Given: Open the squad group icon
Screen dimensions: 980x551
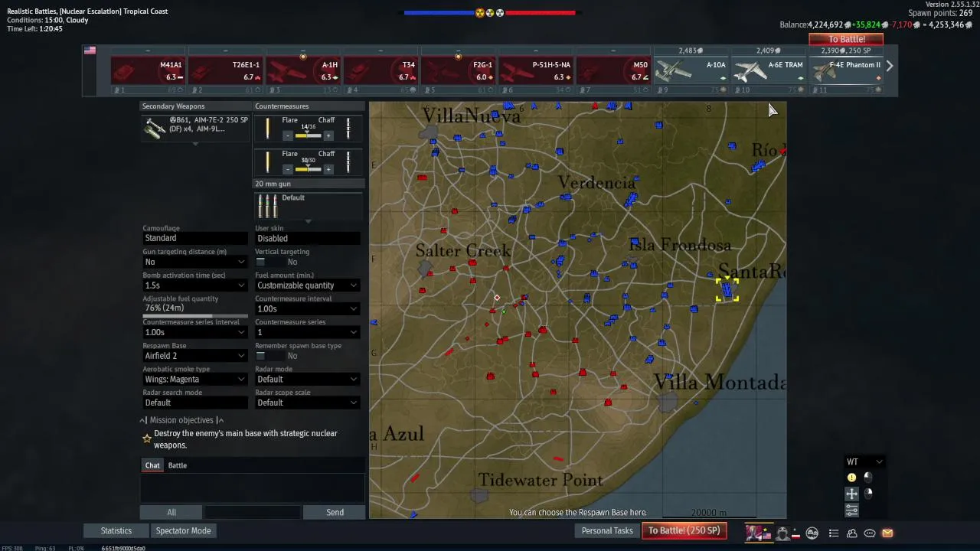Looking at the screenshot, I should 812,533.
